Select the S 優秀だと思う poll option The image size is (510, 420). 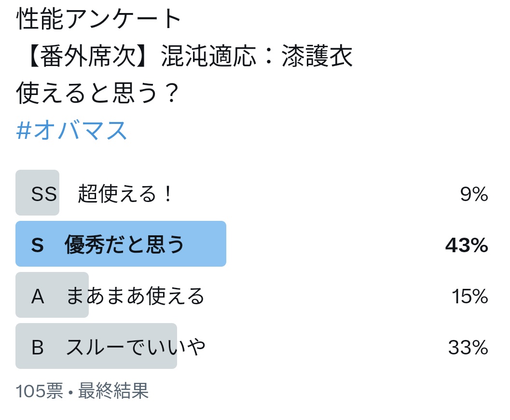252,244
